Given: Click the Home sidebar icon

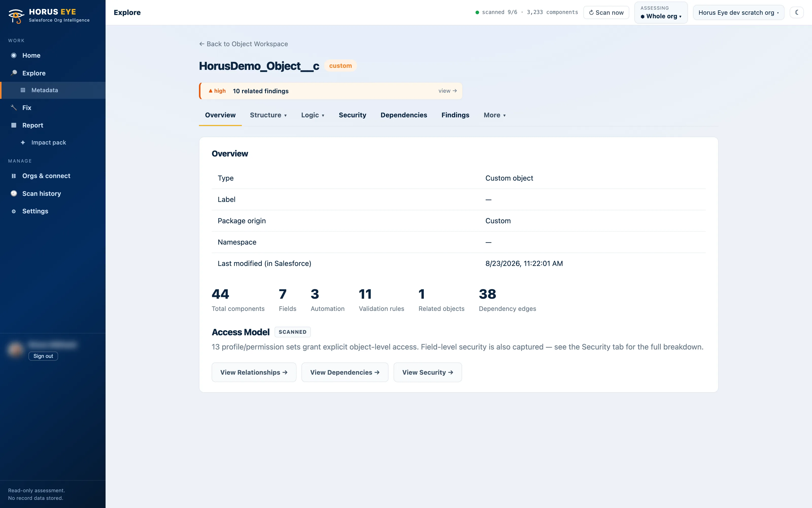Looking at the screenshot, I should 14,55.
